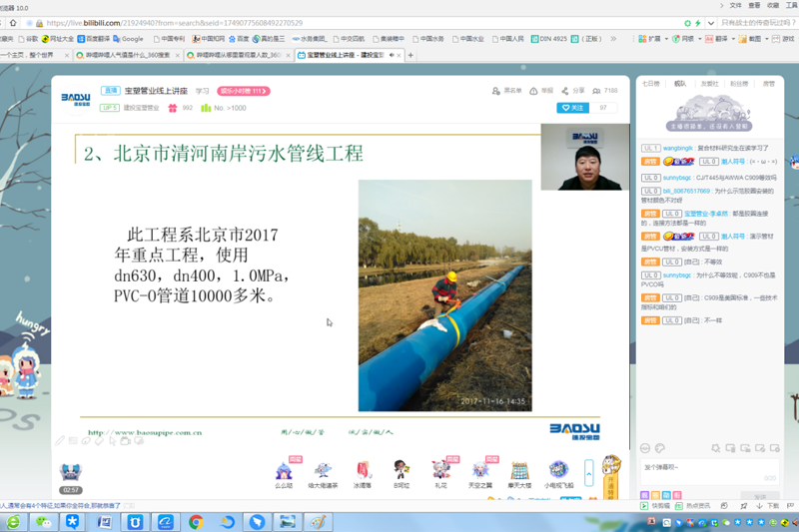Open the 截图 screenshot dropdown
The width and height of the screenshot is (799, 532).
[x=753, y=39]
